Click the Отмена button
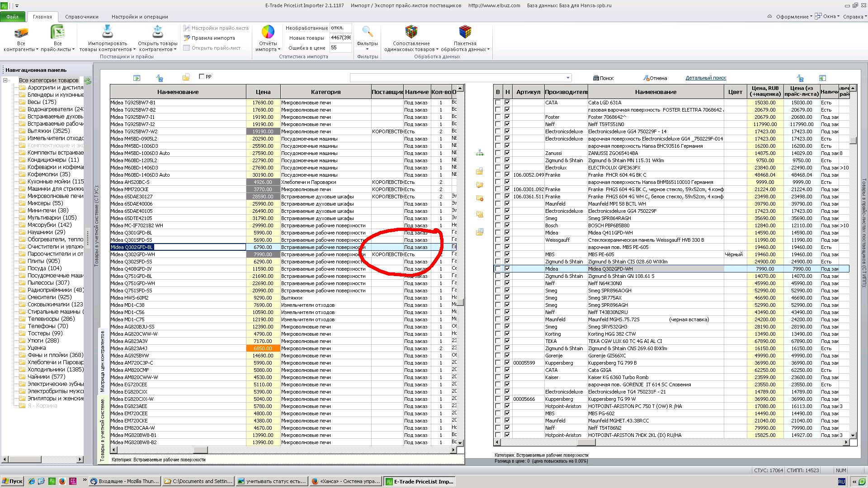The width and height of the screenshot is (868, 488). click(655, 78)
